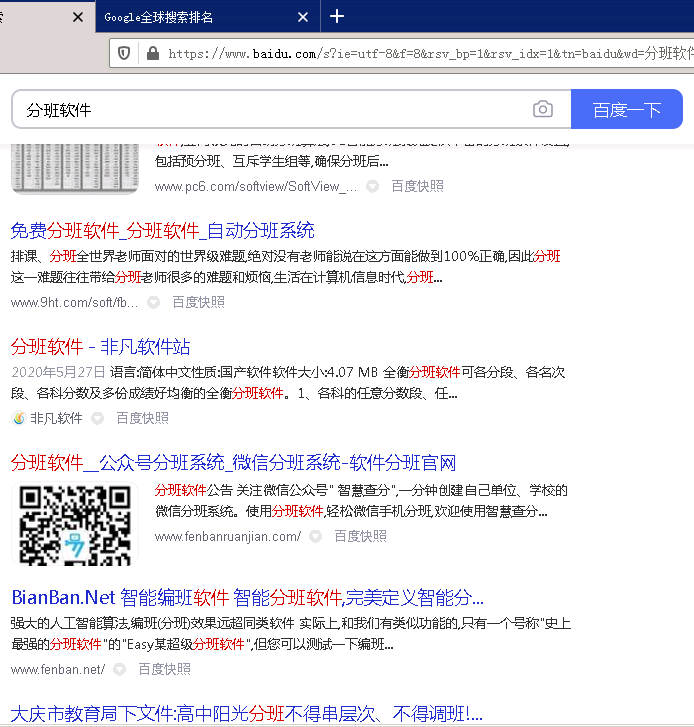Viewport: 694px width, 727px height.
Task: Open BianBan.Net 智能编班软件 result
Action: pos(248,598)
